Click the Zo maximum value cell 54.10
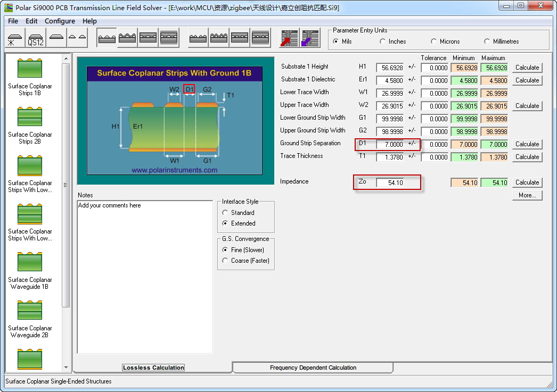 click(494, 182)
